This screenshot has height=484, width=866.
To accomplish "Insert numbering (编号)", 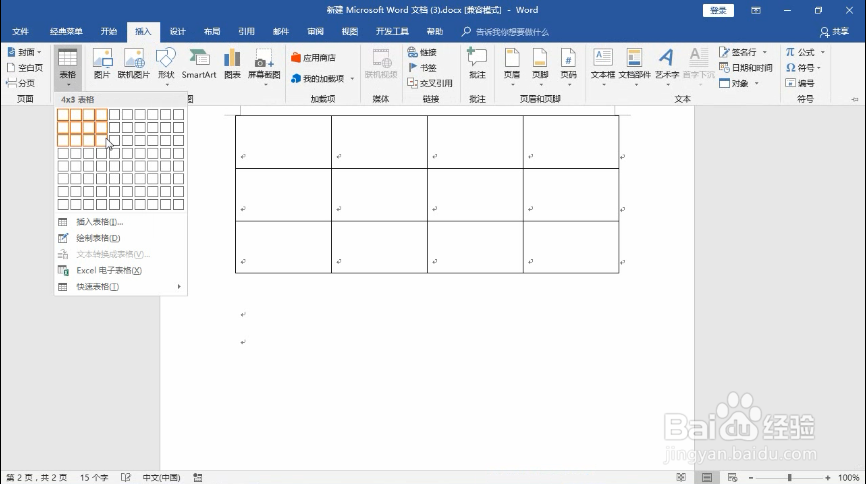I will click(800, 83).
